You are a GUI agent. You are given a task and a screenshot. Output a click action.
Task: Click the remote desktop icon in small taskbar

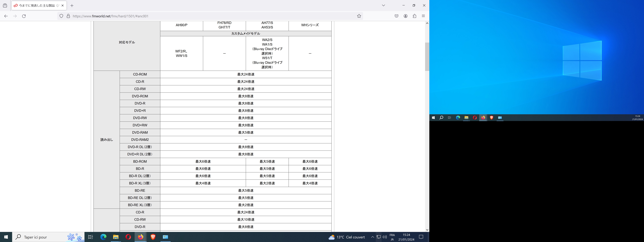click(500, 118)
